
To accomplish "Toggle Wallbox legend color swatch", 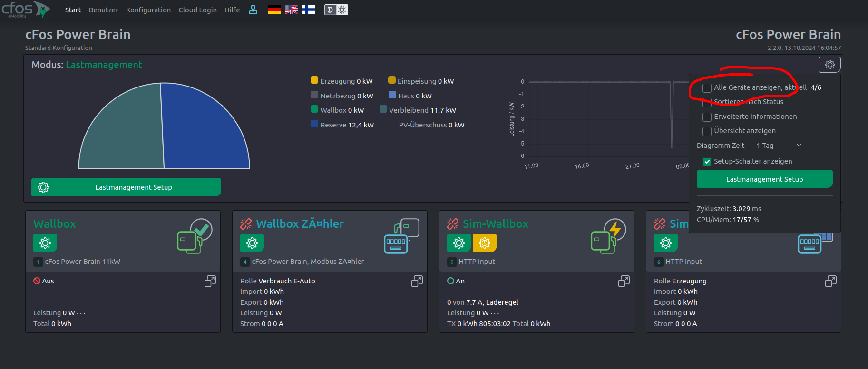I will pos(314,109).
